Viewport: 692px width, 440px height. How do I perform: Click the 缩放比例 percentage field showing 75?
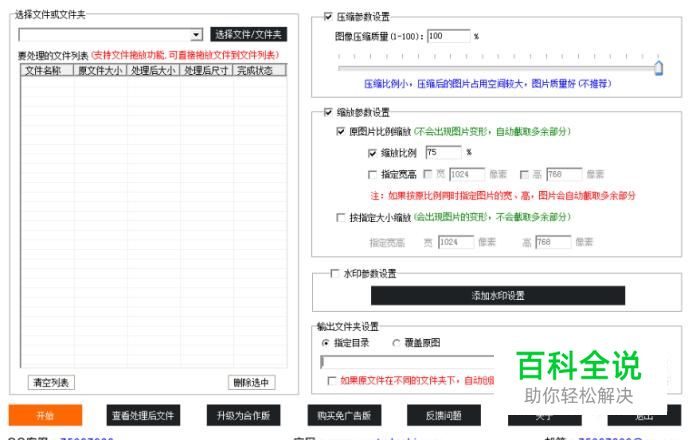tap(443, 152)
